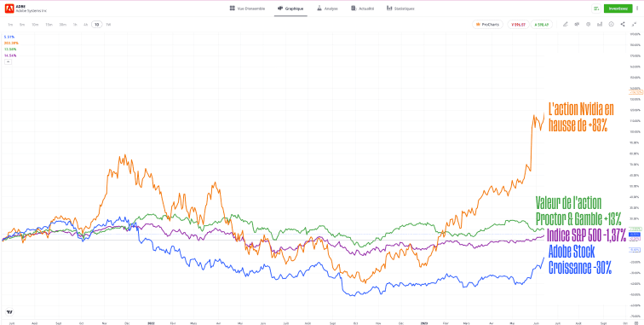Viewport: 644px width, 325px height.
Task: Open the three-dot menu beside Investissez
Action: point(637,9)
